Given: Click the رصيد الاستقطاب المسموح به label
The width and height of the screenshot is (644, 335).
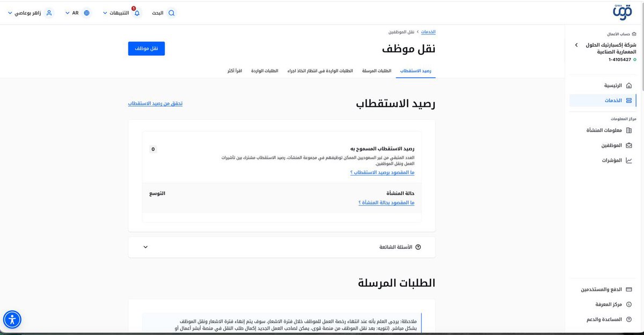Looking at the screenshot, I should 382,149.
